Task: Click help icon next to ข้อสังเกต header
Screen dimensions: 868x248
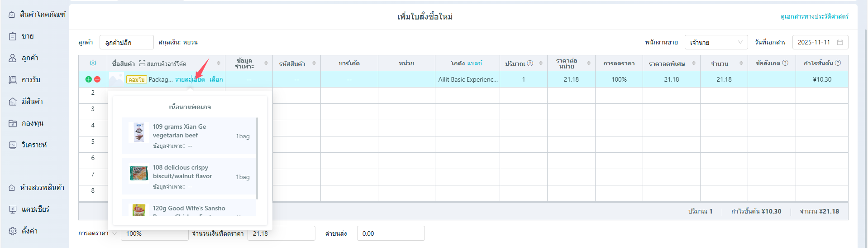Action: click(x=785, y=63)
